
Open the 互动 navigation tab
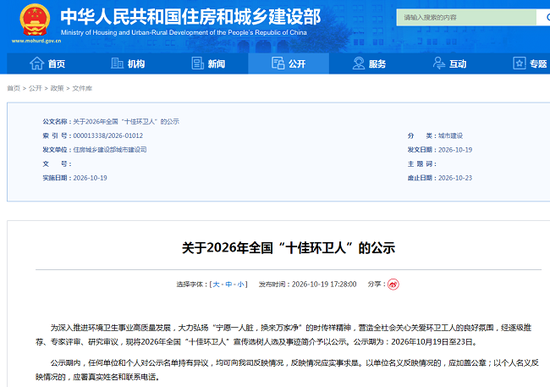coord(449,64)
